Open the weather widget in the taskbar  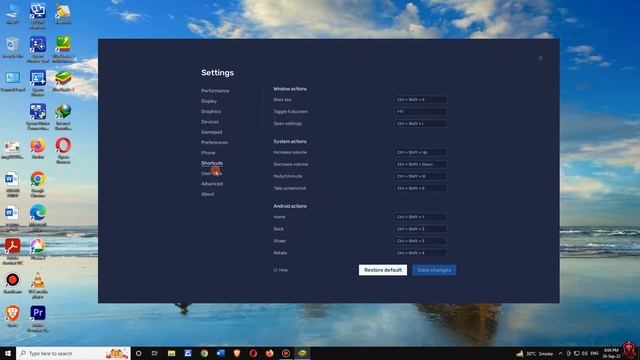(535, 353)
